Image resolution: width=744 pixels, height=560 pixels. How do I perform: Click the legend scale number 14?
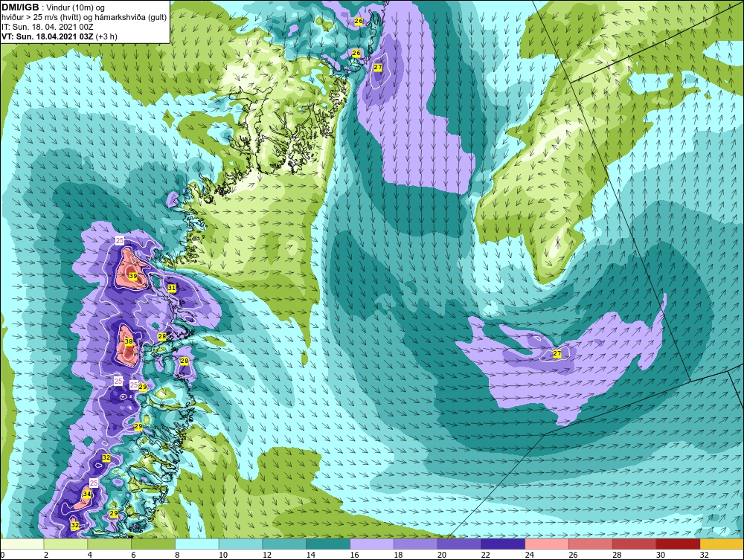click(310, 556)
